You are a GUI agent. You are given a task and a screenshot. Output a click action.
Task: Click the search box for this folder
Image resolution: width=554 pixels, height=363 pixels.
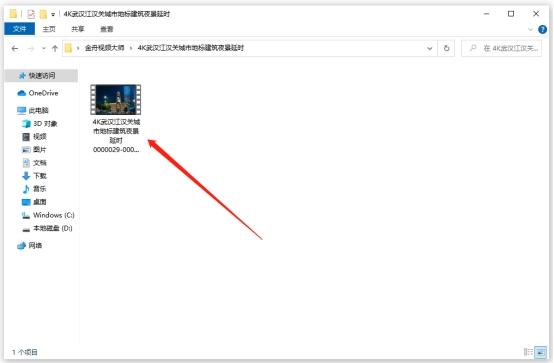(x=502, y=48)
